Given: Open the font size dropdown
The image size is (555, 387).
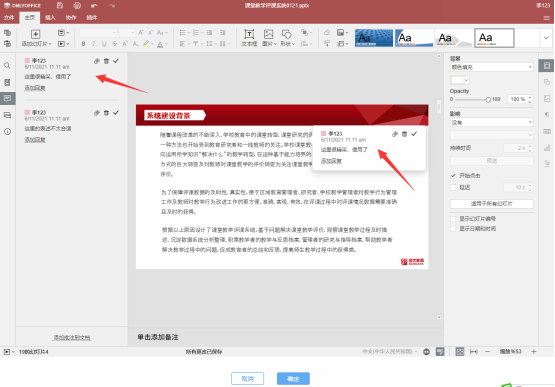Looking at the screenshot, I should (127, 33).
